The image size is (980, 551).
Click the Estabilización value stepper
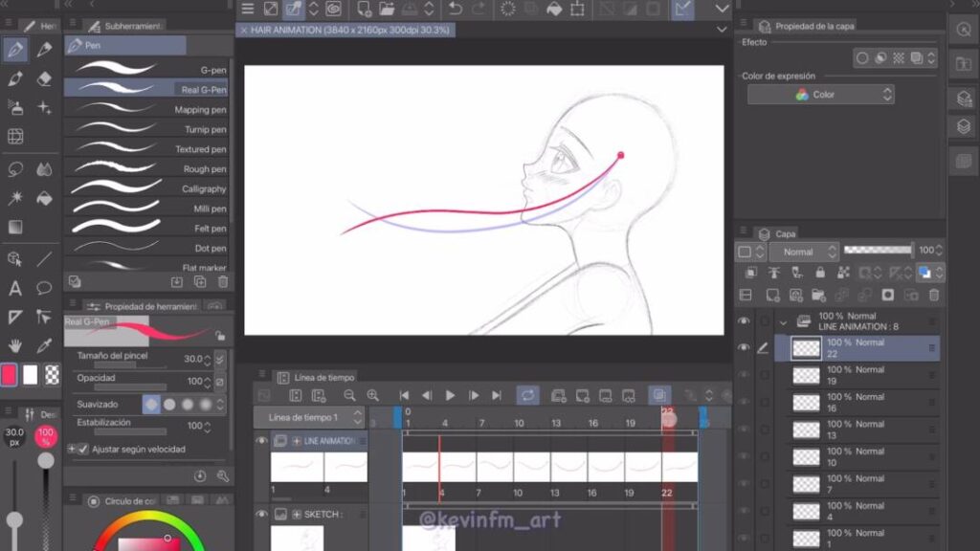point(207,427)
